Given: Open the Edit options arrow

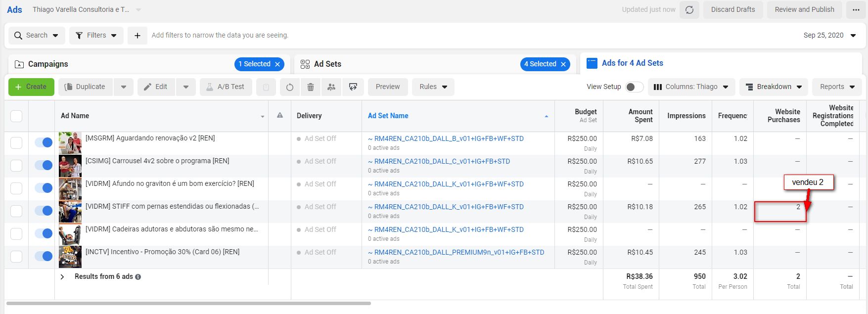Looking at the screenshot, I should tap(186, 87).
